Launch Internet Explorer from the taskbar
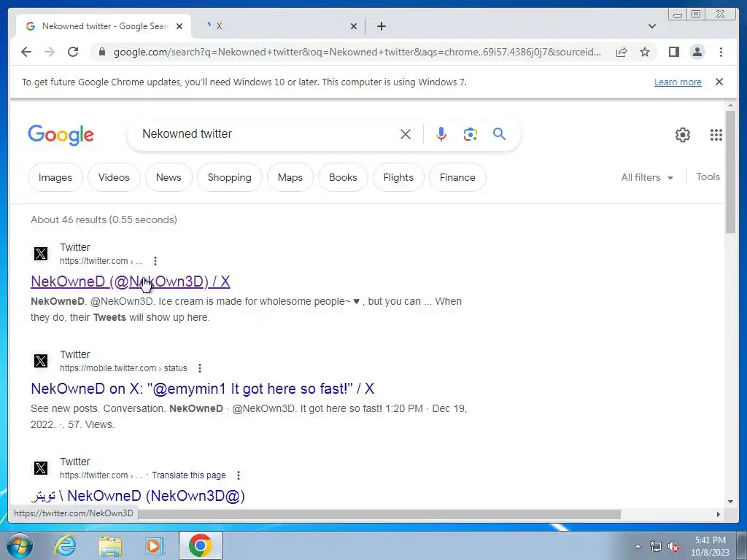Image resolution: width=747 pixels, height=560 pixels. (x=65, y=546)
